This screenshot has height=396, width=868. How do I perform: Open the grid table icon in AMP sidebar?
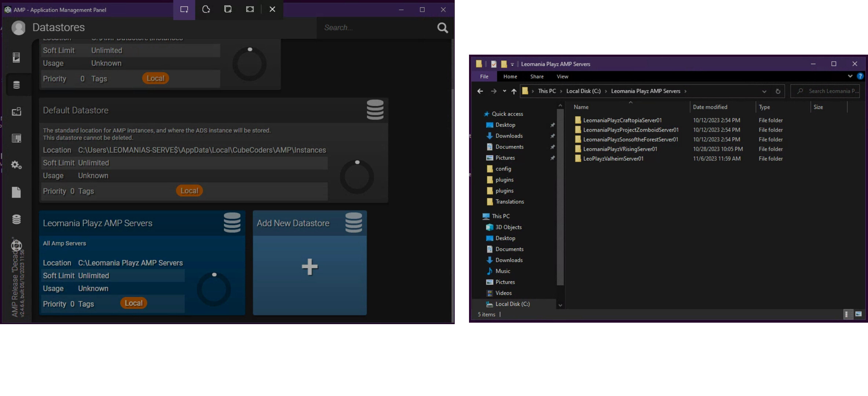pos(17,138)
